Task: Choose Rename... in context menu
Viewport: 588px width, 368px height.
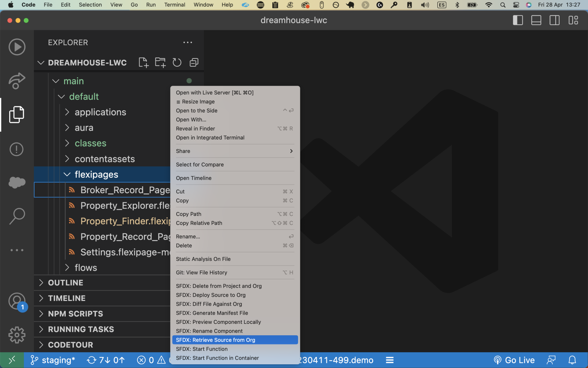Action: (235, 237)
